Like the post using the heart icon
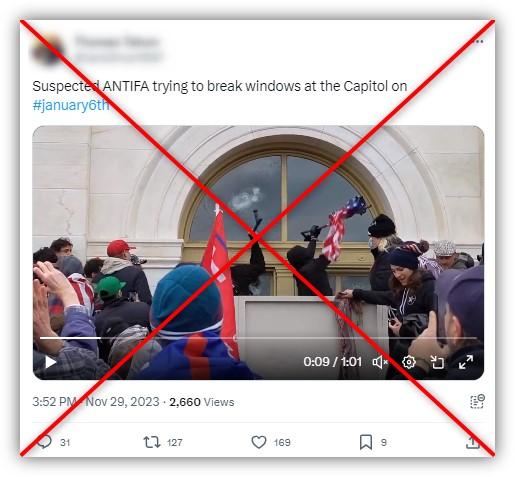The height and width of the screenshot is (477, 515). [x=259, y=442]
